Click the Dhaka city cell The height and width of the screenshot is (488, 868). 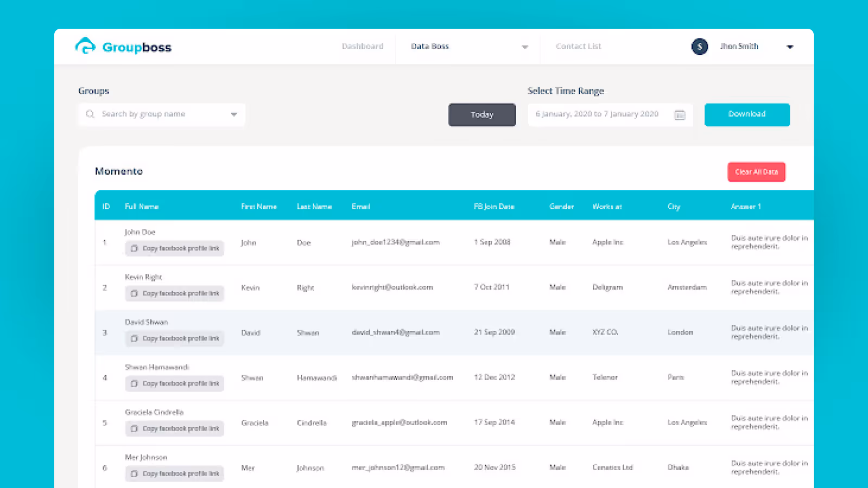click(x=678, y=467)
